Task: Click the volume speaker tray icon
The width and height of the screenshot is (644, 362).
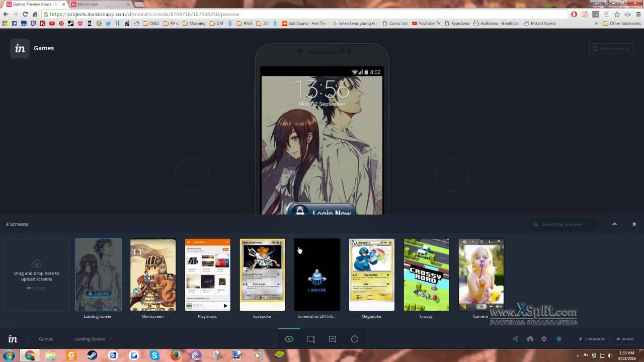Action: 611,355
